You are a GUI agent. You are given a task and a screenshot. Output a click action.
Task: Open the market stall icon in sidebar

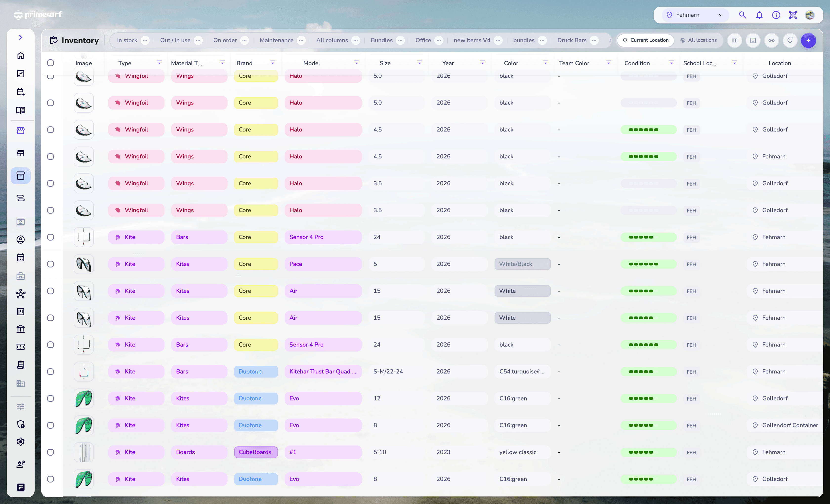click(x=21, y=153)
